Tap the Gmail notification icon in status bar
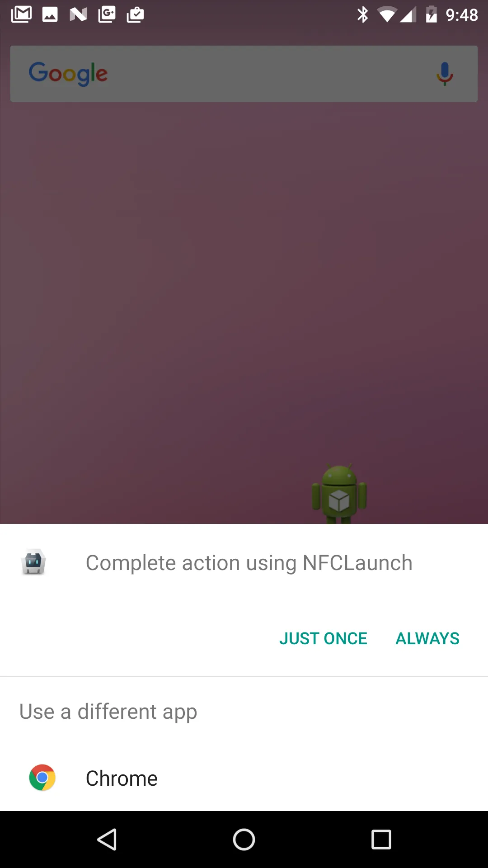 21,14
